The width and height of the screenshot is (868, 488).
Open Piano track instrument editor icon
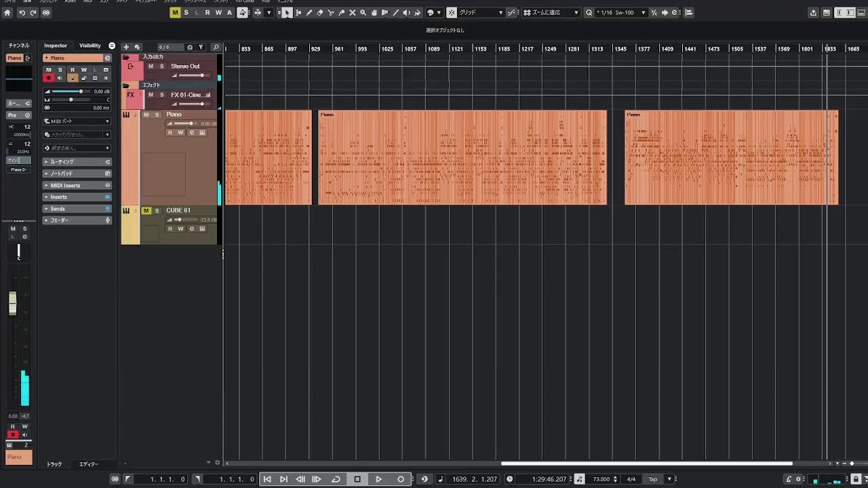[202, 133]
